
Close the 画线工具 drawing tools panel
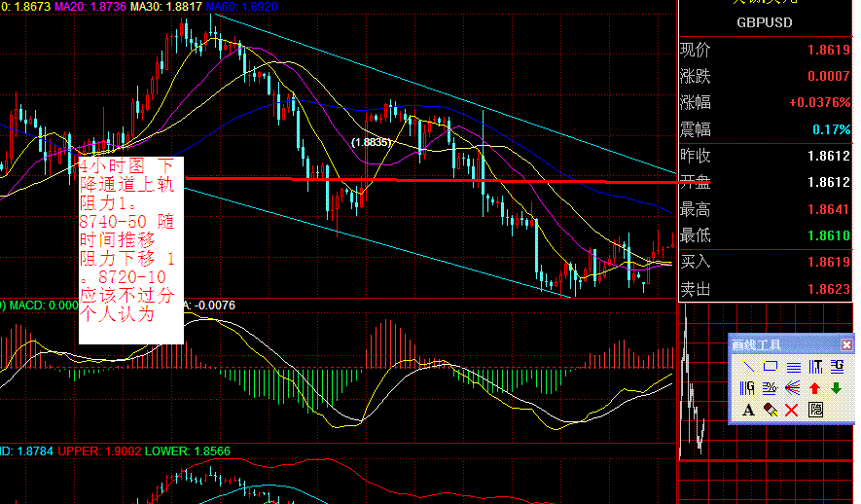[x=846, y=344]
